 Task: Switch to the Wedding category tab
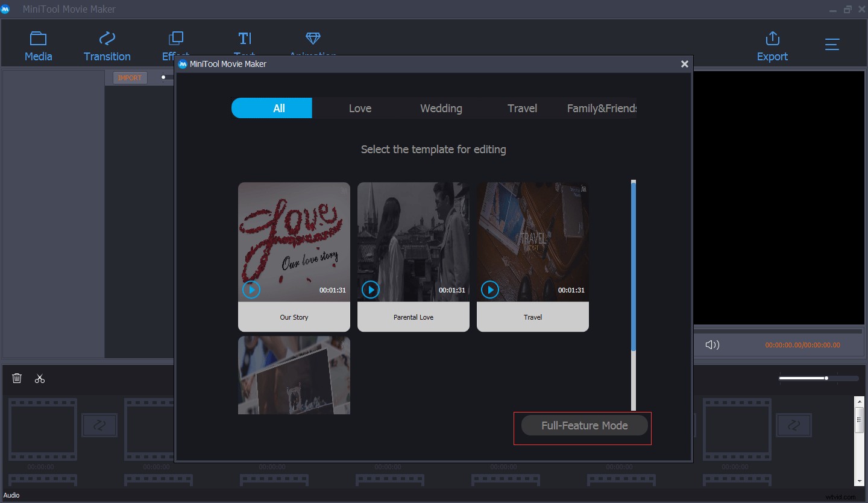pyautogui.click(x=441, y=109)
